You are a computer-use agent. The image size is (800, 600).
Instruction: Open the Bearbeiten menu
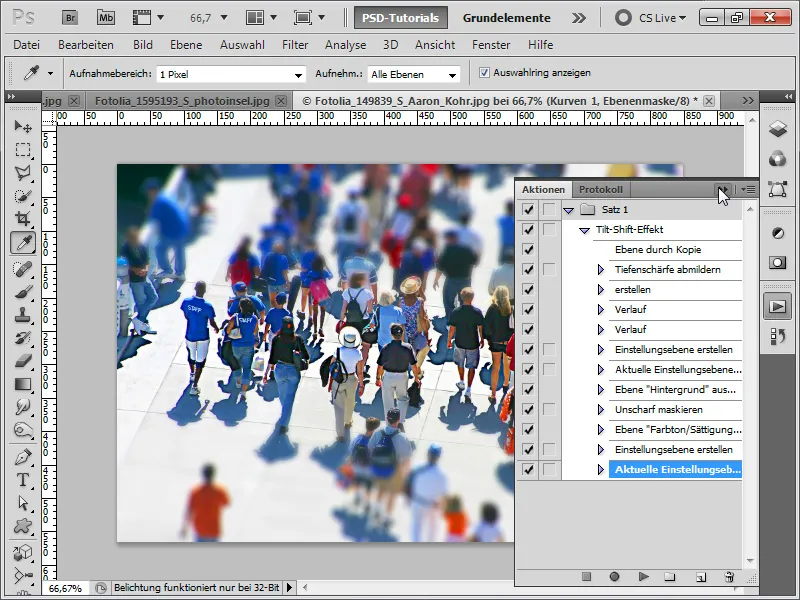tap(86, 45)
